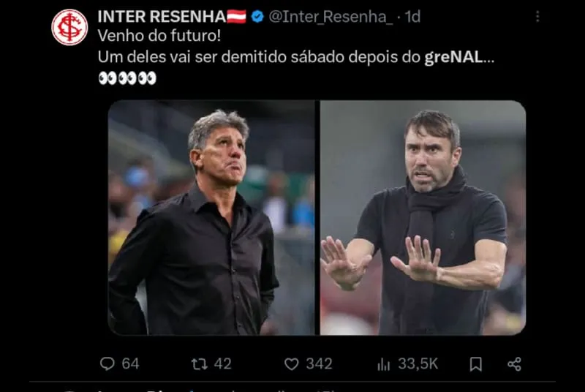Click the INTER RESENHA account name
The height and width of the screenshot is (392, 585).
tap(161, 16)
